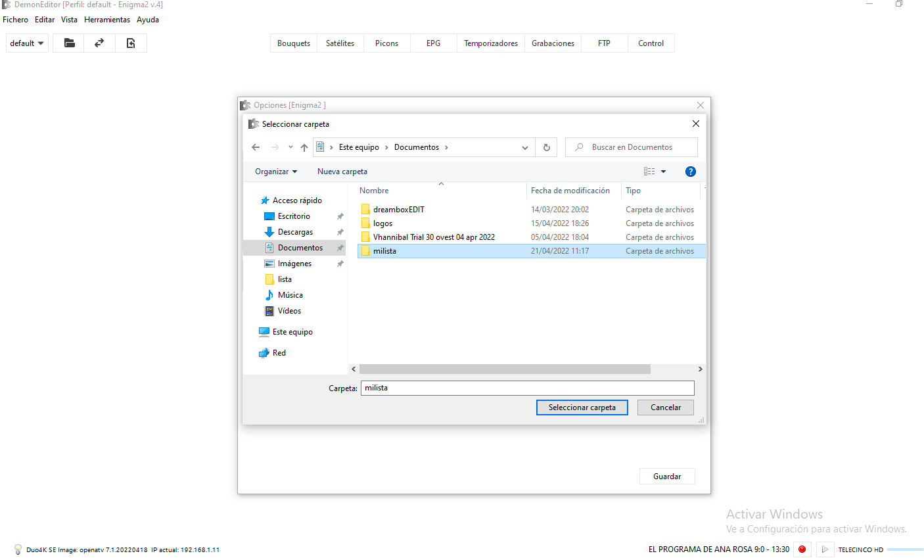Open the Herramientas menu

107,20
